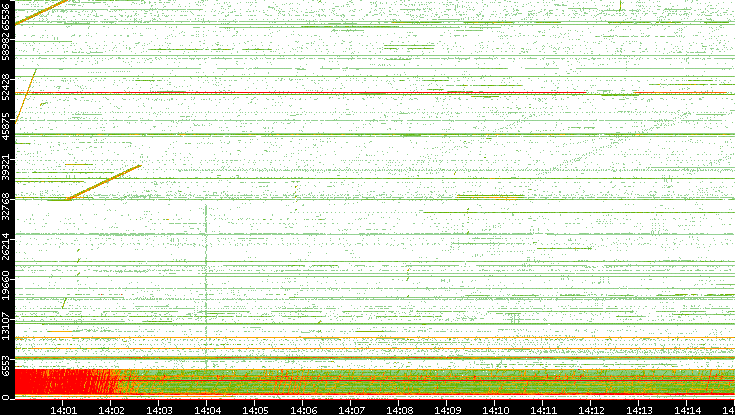Click the 6553 y-axis label
The height and width of the screenshot is (415, 735).
(7, 363)
